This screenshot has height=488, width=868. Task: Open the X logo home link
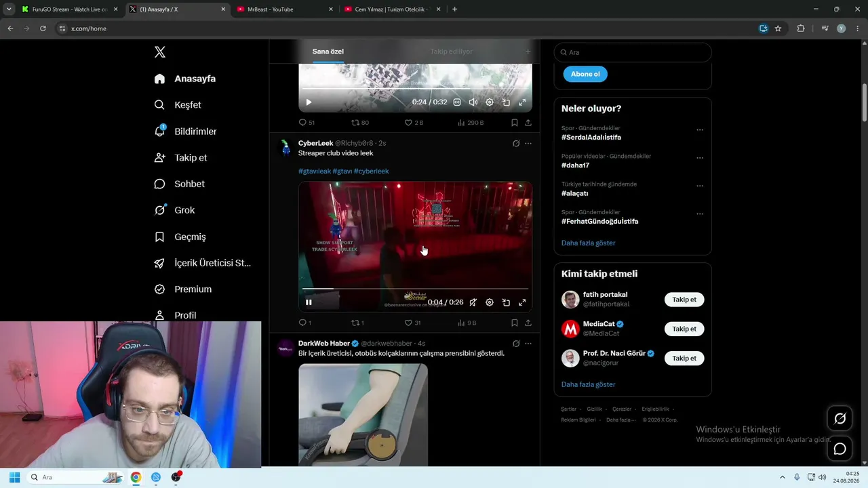[x=160, y=52]
